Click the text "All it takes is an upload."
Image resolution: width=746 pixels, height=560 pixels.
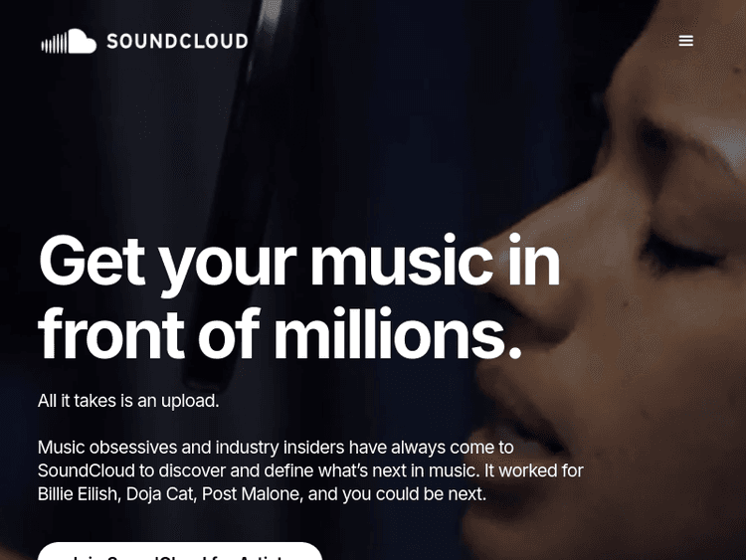pyautogui.click(x=128, y=401)
